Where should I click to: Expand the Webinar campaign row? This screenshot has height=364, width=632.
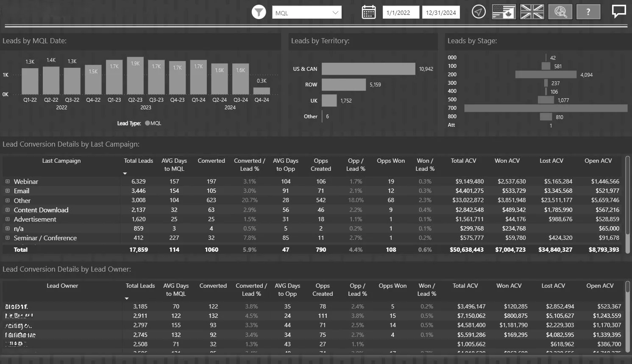7,181
